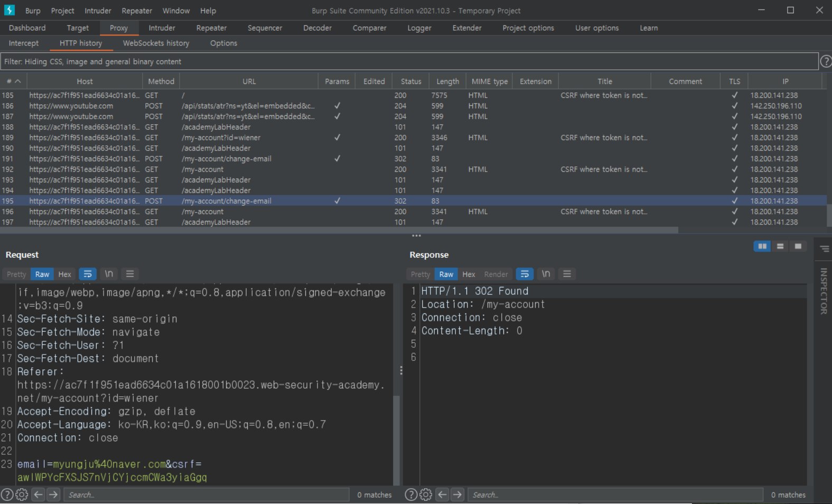Switch to the Dashboard tab
Image resolution: width=832 pixels, height=504 pixels.
point(27,28)
